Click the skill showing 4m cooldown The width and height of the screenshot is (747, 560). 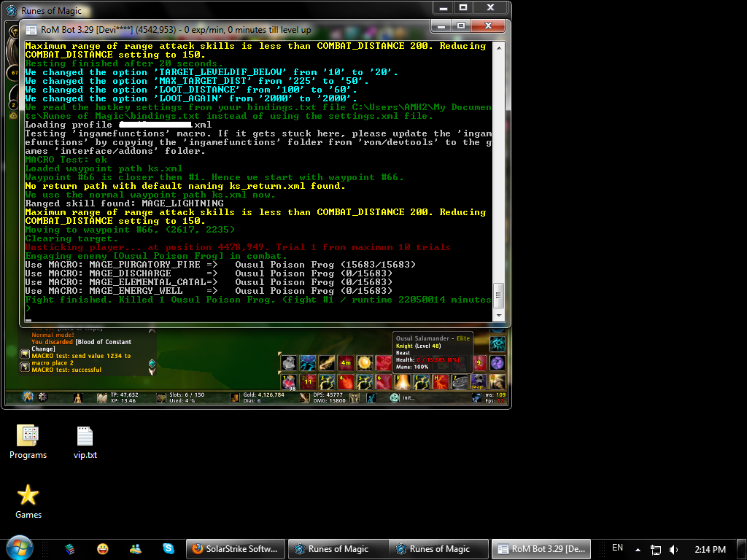tap(346, 363)
